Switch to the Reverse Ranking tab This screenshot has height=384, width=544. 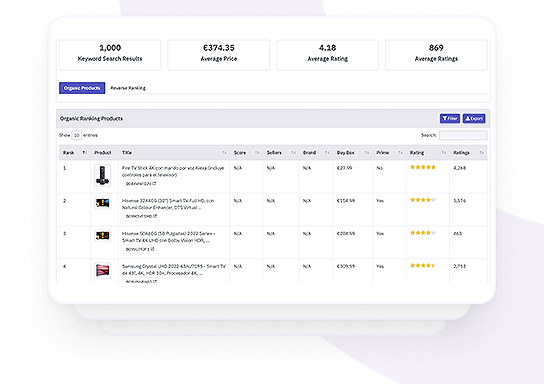[128, 88]
